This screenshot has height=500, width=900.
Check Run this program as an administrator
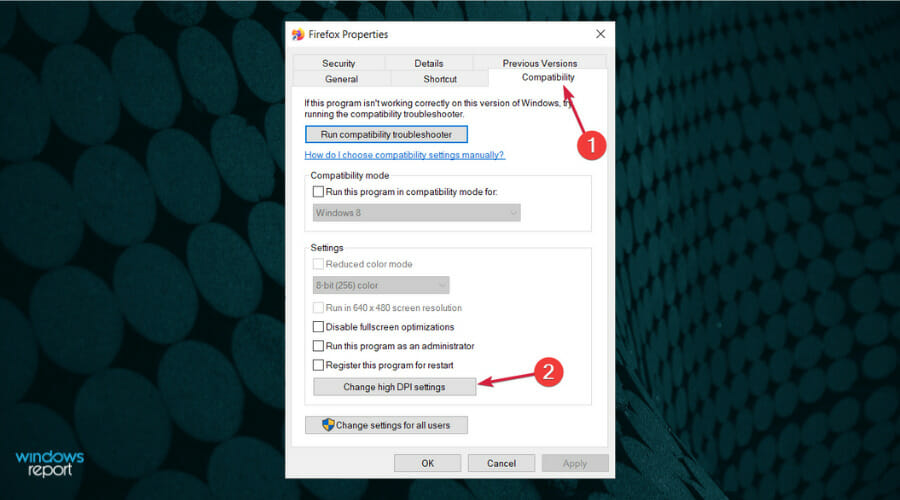click(x=318, y=346)
